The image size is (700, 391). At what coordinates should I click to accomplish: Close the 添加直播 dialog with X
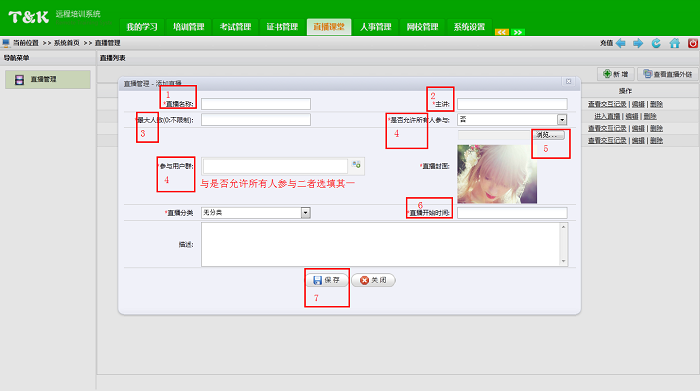(568, 81)
